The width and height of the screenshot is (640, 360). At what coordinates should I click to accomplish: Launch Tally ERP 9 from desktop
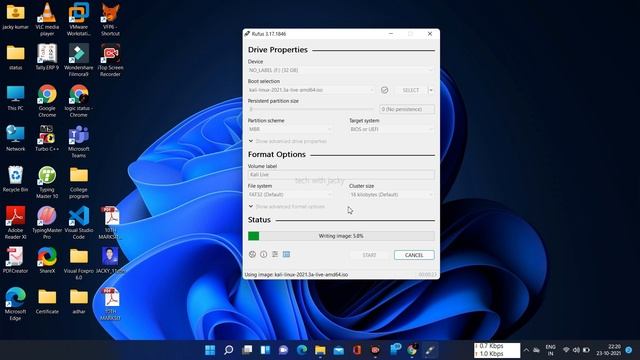(47, 57)
